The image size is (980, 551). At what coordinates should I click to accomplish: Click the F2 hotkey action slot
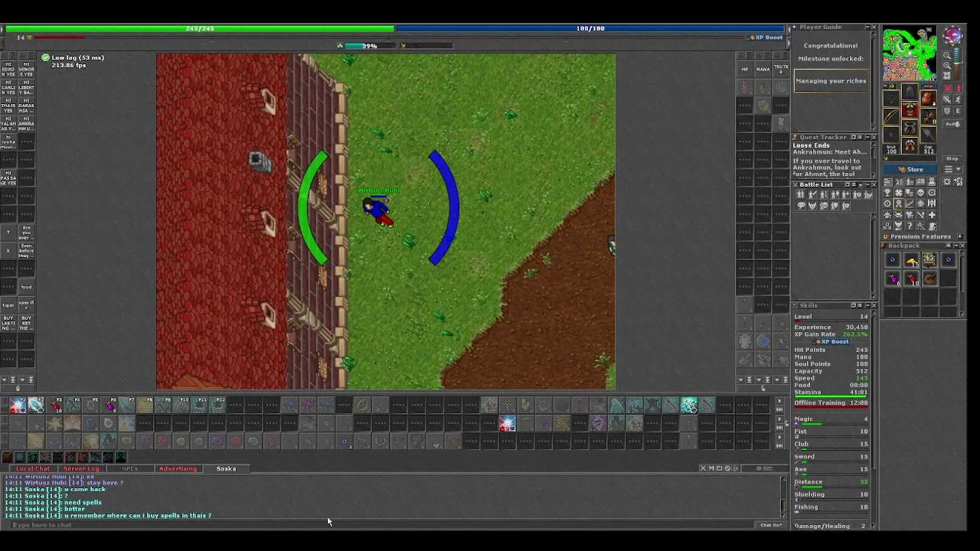pos(37,405)
